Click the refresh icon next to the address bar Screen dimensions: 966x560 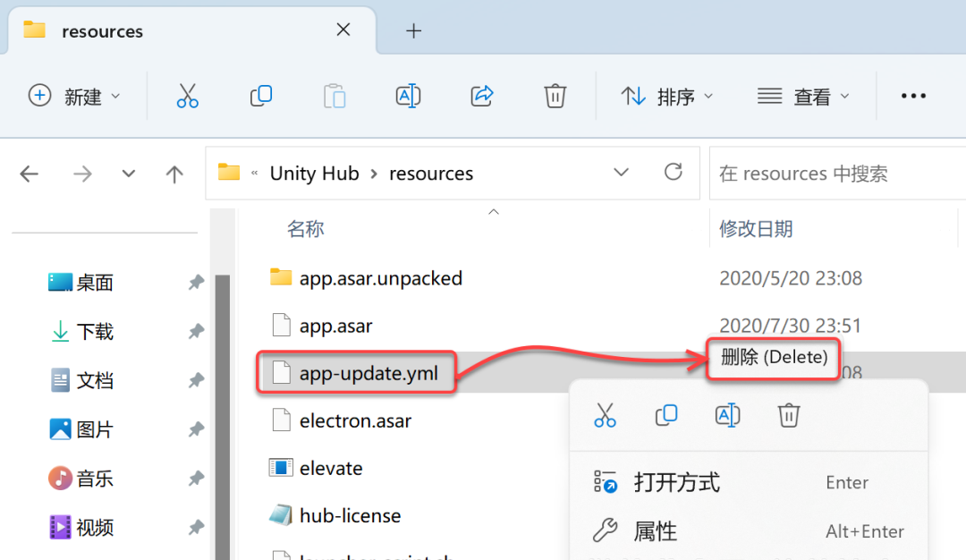[673, 173]
